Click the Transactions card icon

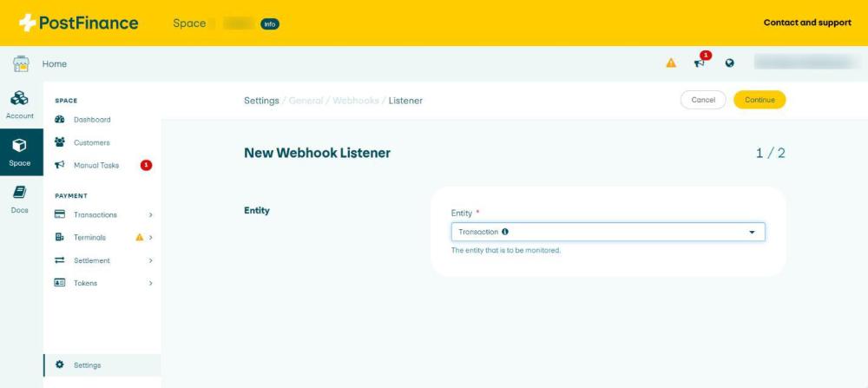pyautogui.click(x=60, y=214)
